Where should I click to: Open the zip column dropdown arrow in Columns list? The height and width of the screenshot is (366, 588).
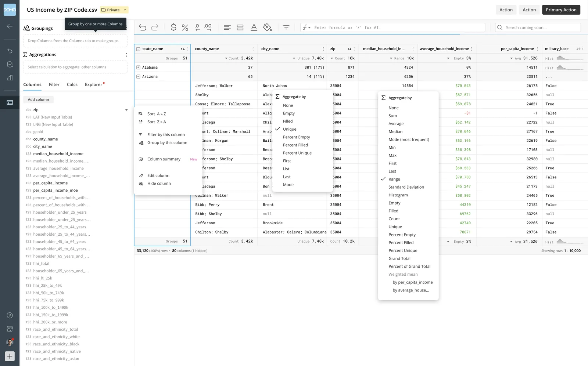coord(126,110)
